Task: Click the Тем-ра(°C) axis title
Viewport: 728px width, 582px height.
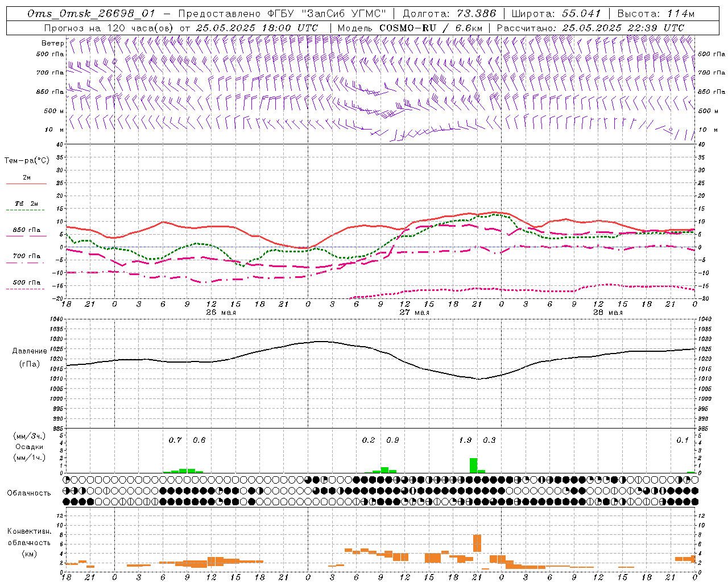Action: (27, 161)
